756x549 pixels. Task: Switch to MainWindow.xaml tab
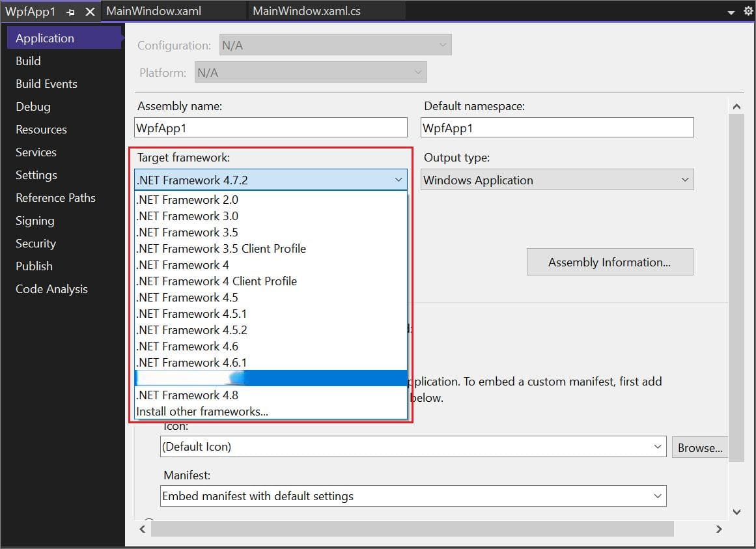[153, 11]
